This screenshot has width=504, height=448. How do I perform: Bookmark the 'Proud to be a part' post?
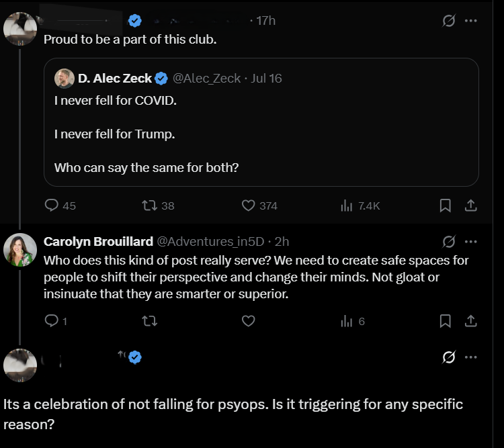coord(445,206)
